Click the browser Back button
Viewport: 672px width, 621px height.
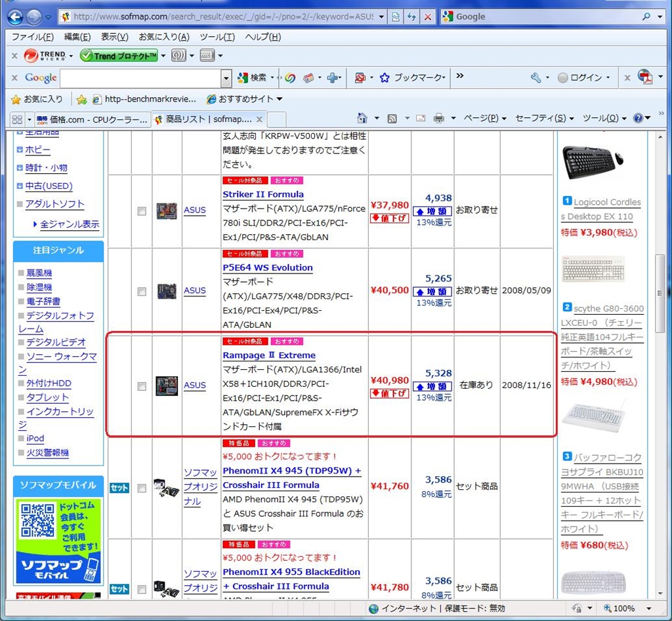click(x=14, y=16)
